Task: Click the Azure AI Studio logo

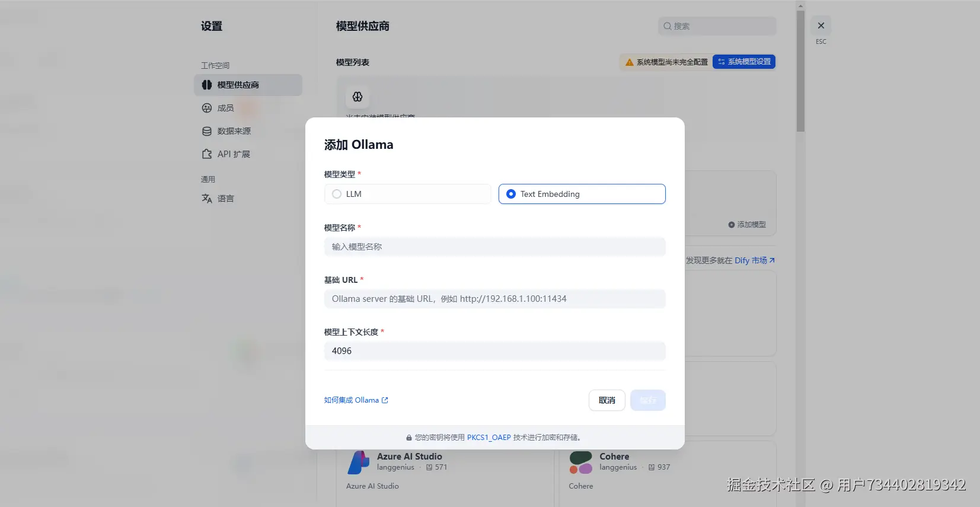Action: click(358, 463)
